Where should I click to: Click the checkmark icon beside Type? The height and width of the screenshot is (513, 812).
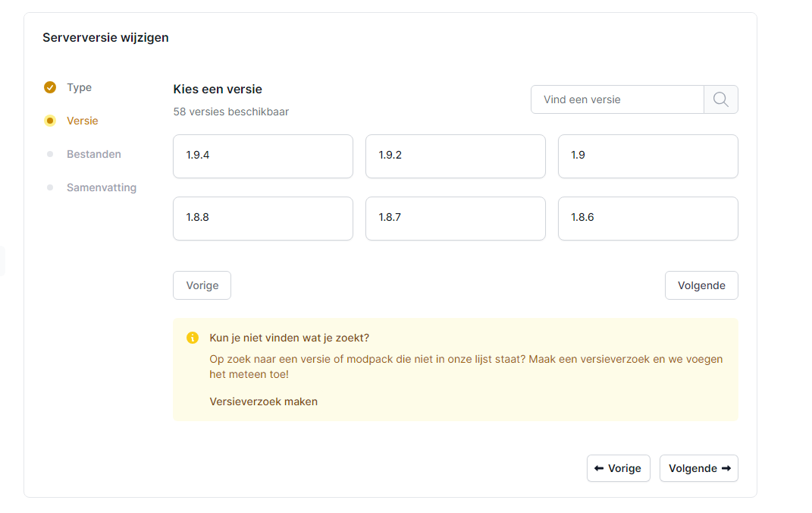point(50,87)
